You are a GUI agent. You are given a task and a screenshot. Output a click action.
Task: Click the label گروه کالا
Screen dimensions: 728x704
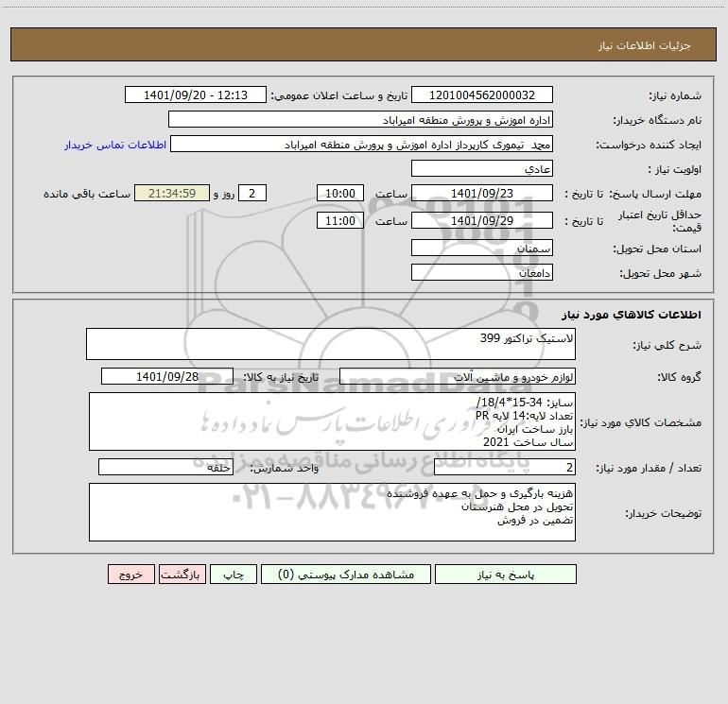pos(679,377)
